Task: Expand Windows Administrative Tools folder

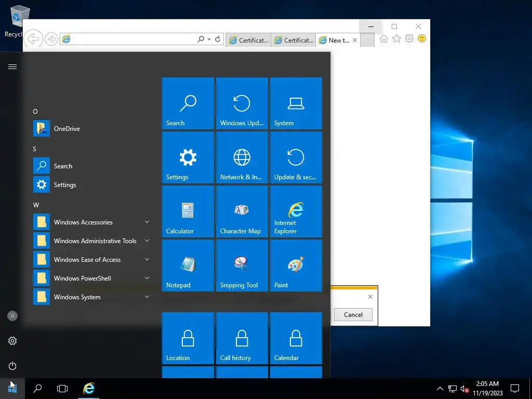Action: (x=91, y=241)
